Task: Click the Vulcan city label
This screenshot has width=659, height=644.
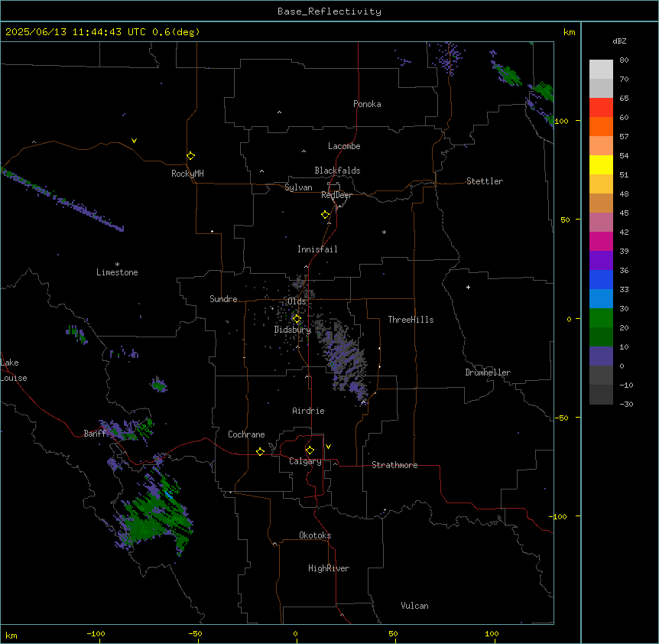Action: point(414,606)
